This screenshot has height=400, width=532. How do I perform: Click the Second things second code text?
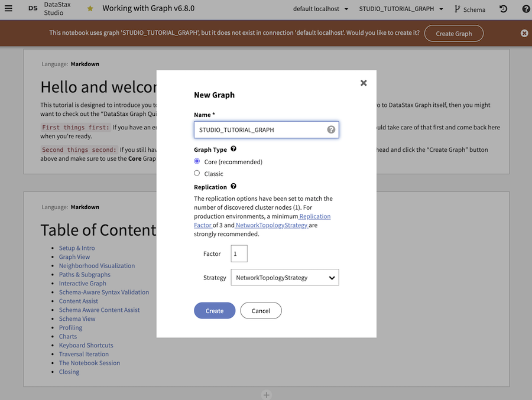pos(79,149)
